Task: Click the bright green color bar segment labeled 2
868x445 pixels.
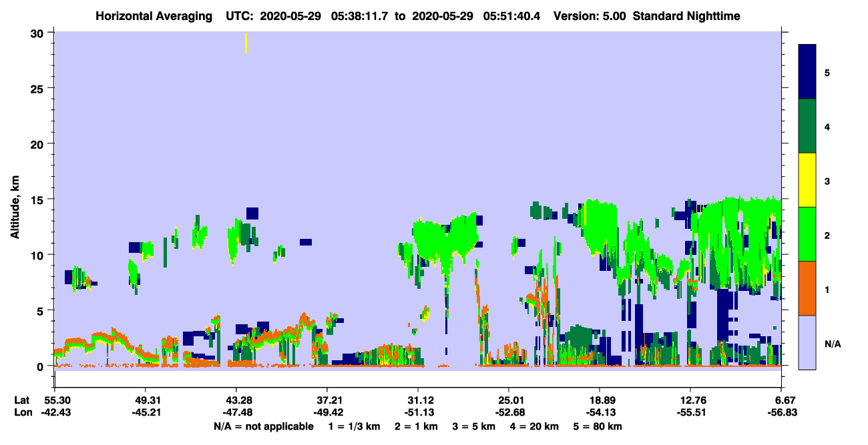Action: tap(807, 234)
